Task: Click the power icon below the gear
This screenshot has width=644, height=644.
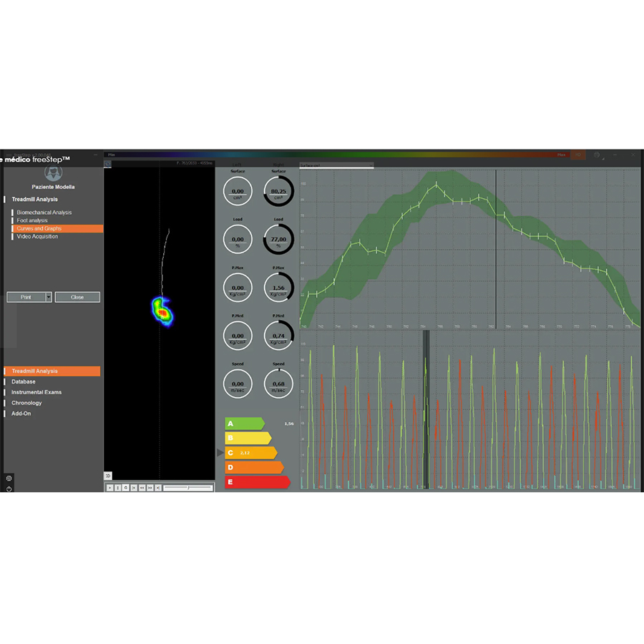Action: [x=9, y=488]
